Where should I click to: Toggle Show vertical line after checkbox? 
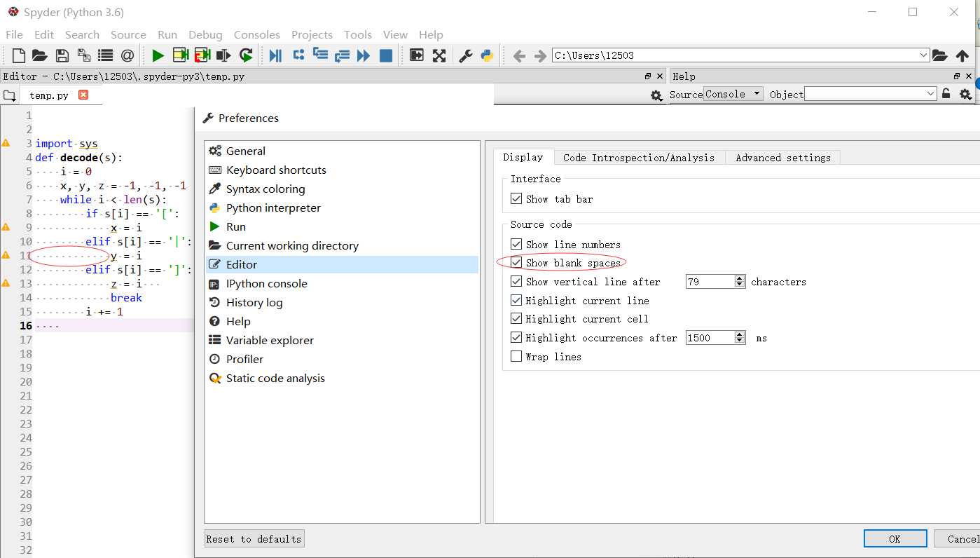click(x=516, y=282)
